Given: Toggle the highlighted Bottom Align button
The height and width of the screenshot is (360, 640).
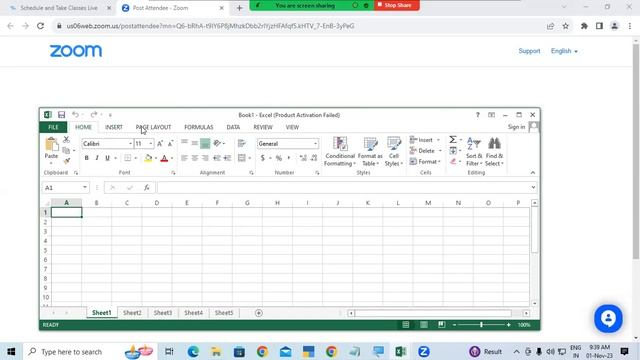Looking at the screenshot, I should click(205, 143).
